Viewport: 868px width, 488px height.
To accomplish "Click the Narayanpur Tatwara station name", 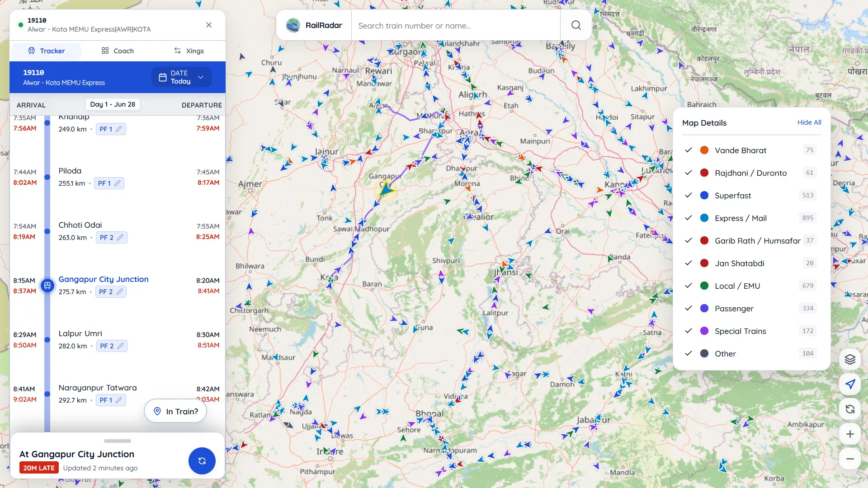I will pyautogui.click(x=98, y=388).
